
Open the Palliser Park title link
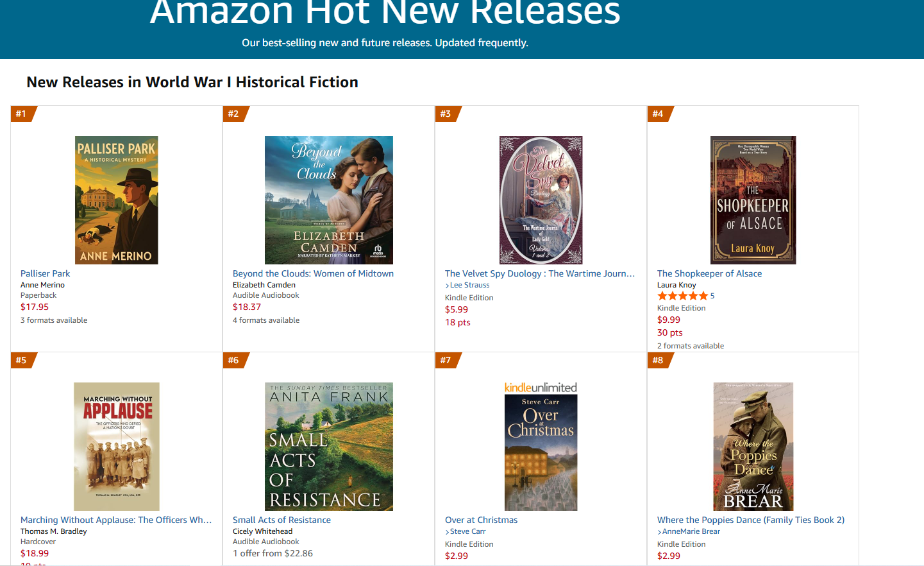[x=45, y=273]
